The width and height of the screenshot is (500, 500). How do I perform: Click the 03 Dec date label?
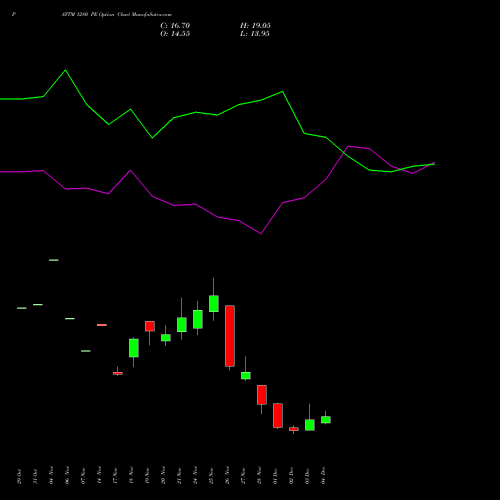click(x=307, y=476)
